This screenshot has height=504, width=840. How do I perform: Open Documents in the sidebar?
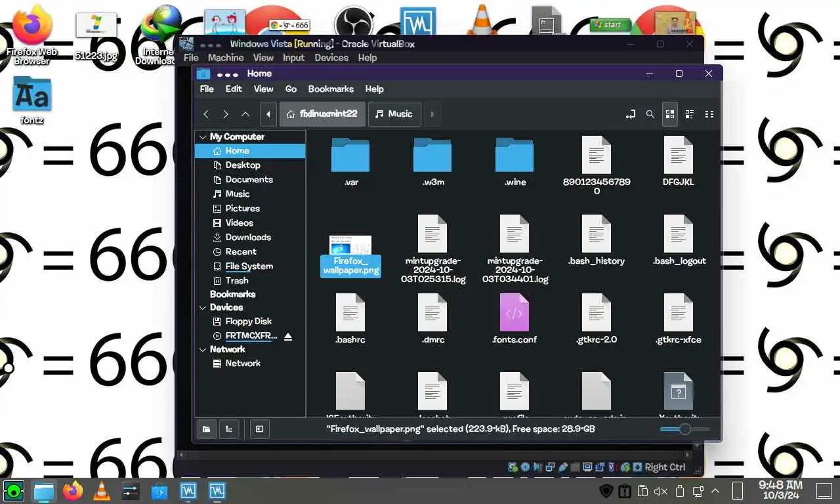tap(250, 180)
